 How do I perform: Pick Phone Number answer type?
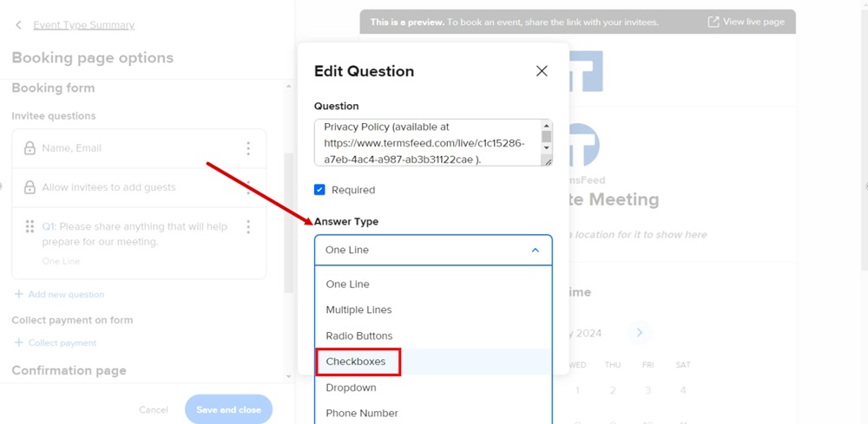pyautogui.click(x=433, y=413)
